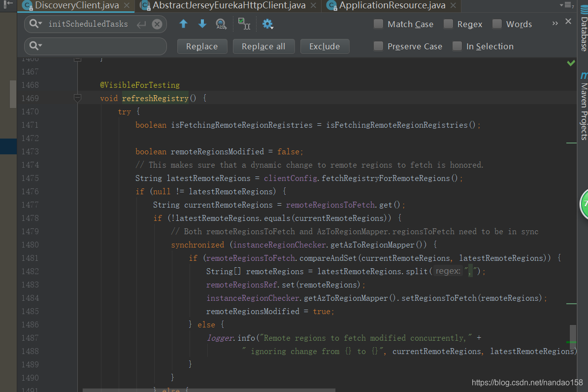588x392 pixels.
Task: Open search filter settings gear
Action: pos(267,24)
